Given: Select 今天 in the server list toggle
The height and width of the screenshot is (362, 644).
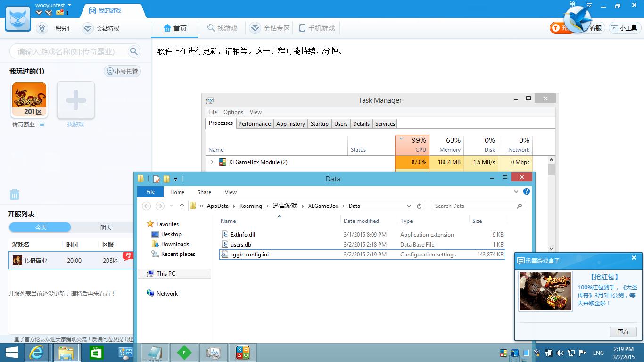Looking at the screenshot, I should [x=41, y=228].
